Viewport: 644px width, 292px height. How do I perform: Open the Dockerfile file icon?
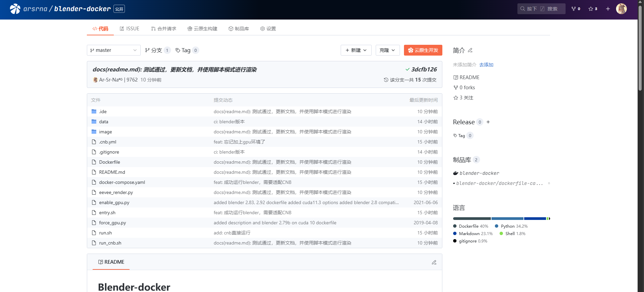[x=94, y=162]
